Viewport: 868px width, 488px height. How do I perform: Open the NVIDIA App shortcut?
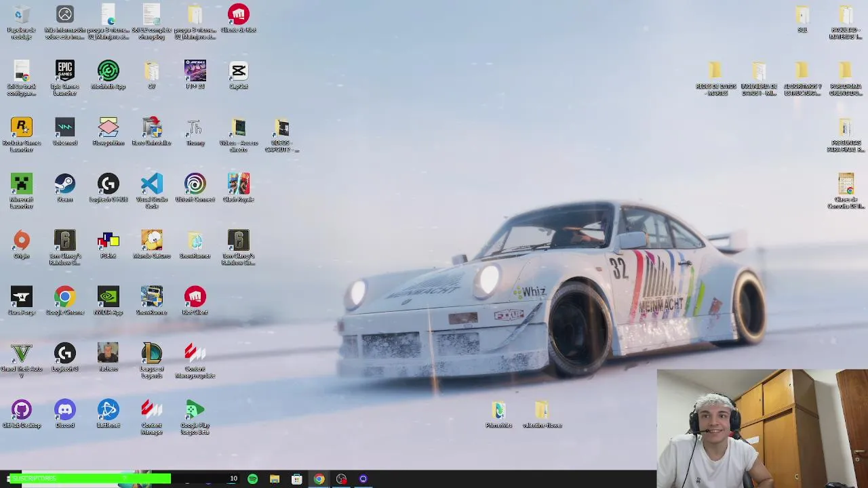[108, 302]
